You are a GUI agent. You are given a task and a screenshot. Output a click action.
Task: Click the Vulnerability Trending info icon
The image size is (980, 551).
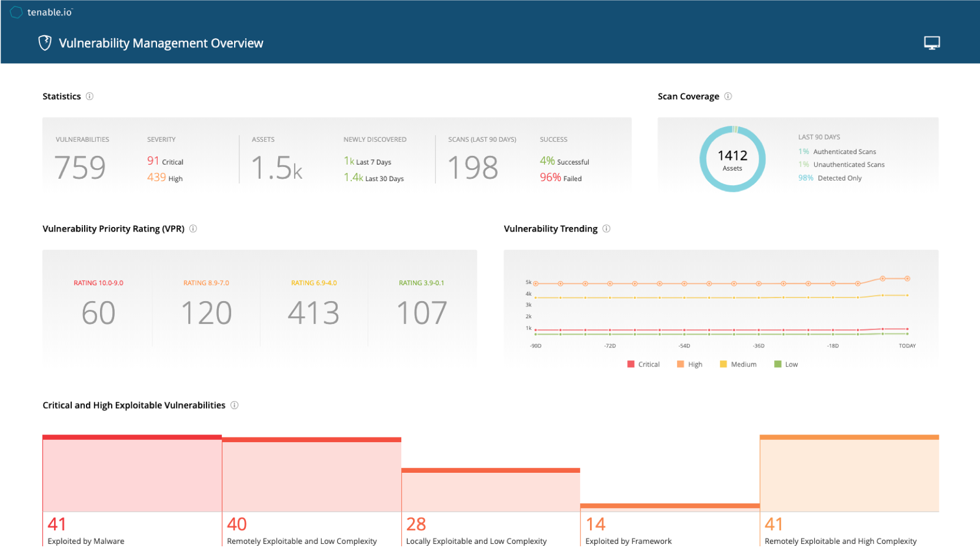tap(606, 229)
